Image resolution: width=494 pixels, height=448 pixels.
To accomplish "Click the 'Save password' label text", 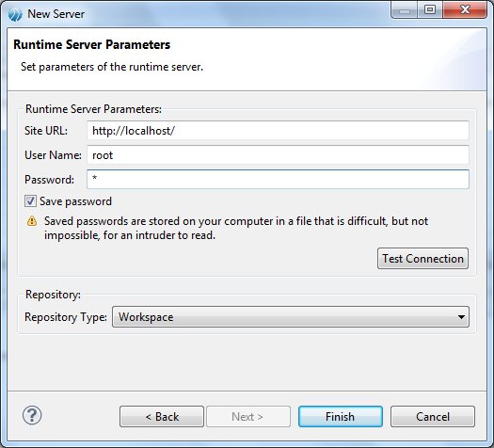I will pyautogui.click(x=75, y=201).
